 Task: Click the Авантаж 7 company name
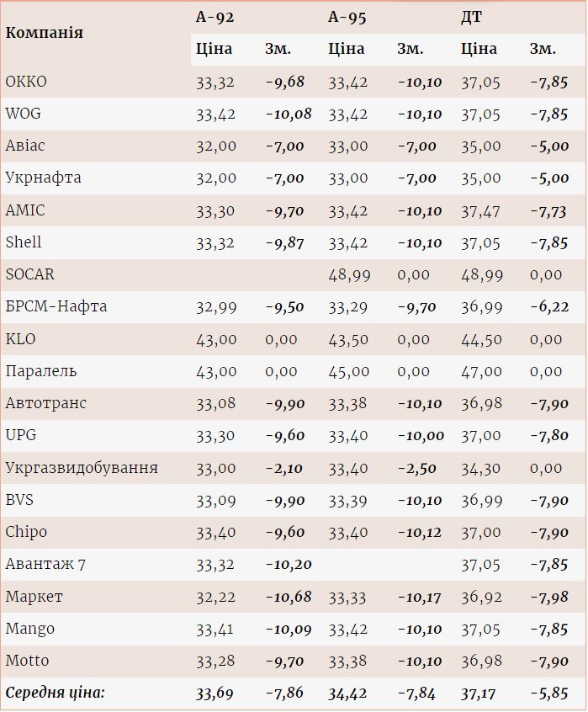coord(45,564)
